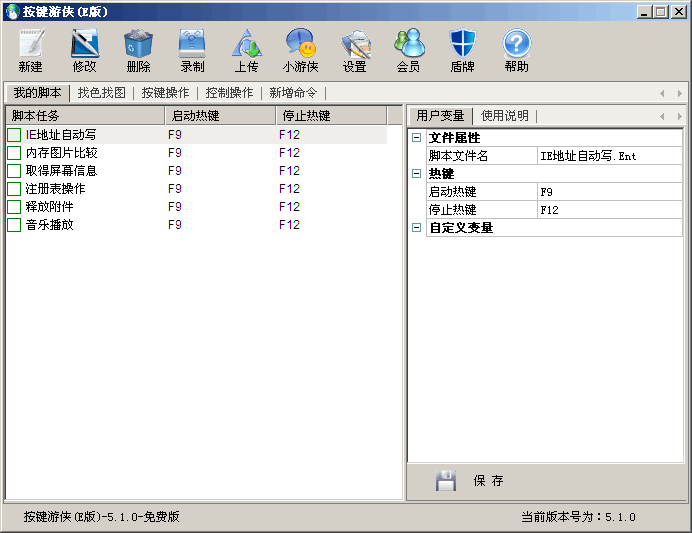This screenshot has height=533, width=692.
Task: Select the 释放附件 script name
Action: click(x=49, y=207)
